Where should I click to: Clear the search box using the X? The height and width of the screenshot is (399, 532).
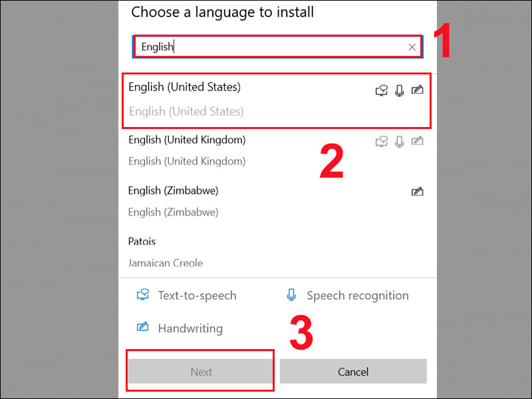(x=412, y=47)
